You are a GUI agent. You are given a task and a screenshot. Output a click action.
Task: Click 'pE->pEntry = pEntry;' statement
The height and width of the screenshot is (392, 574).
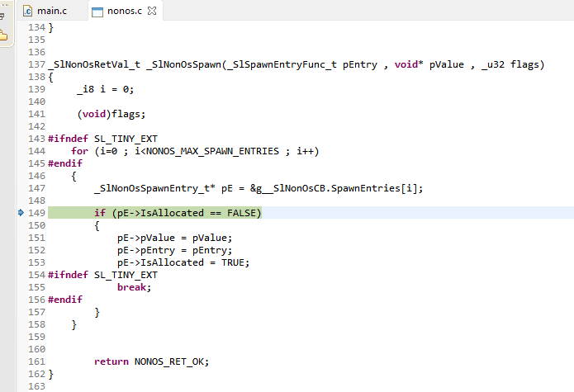[174, 251]
